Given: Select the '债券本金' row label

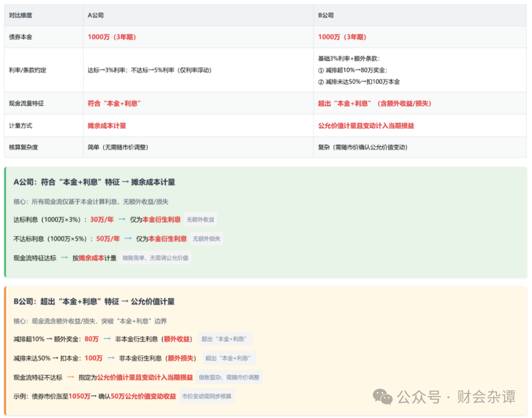Looking at the screenshot, I should click(20, 37).
